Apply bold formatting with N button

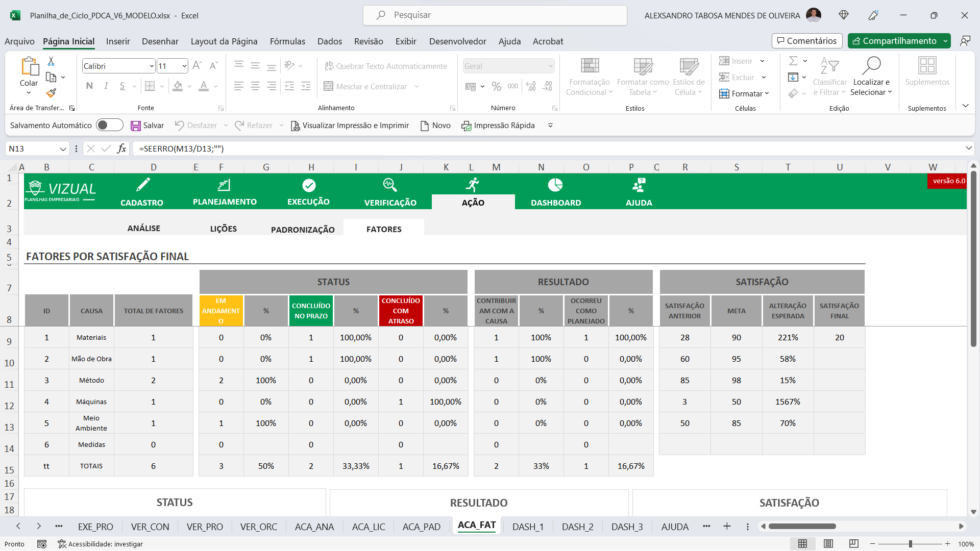pos(89,86)
